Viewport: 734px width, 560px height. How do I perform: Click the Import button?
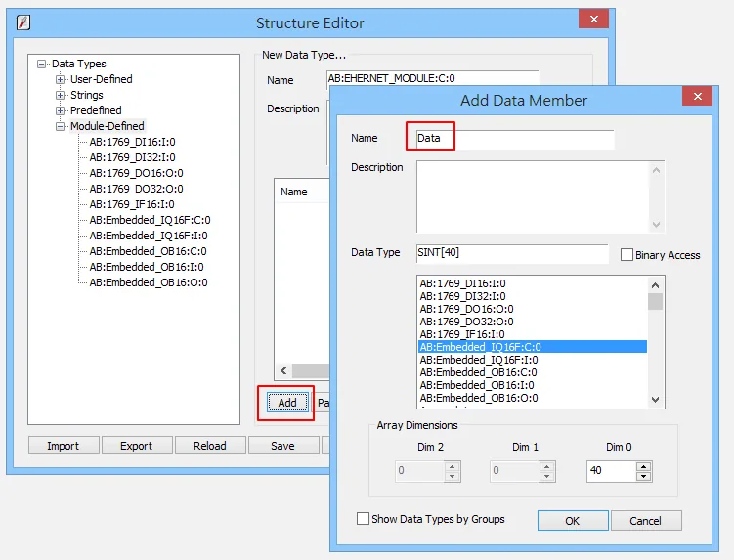click(x=64, y=446)
